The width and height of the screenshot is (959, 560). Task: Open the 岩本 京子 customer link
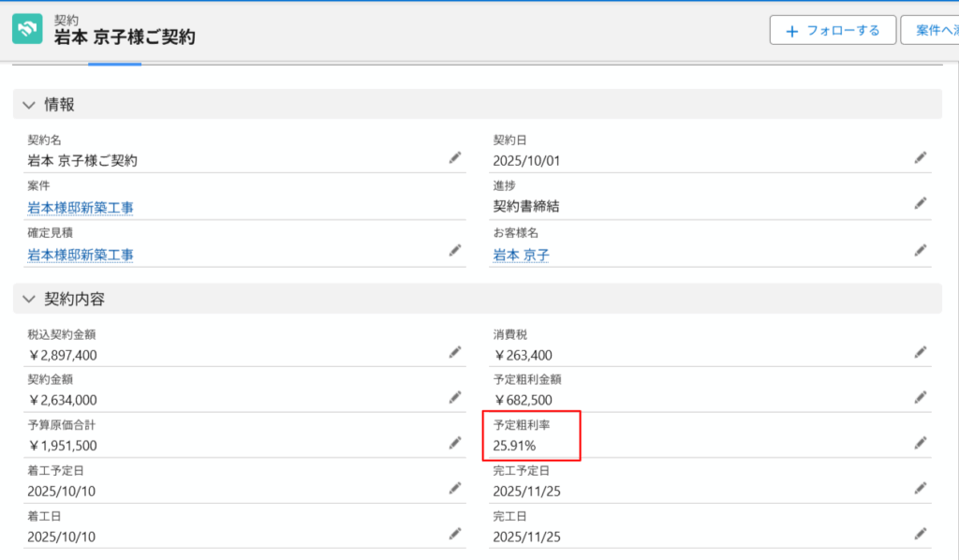coord(521,255)
